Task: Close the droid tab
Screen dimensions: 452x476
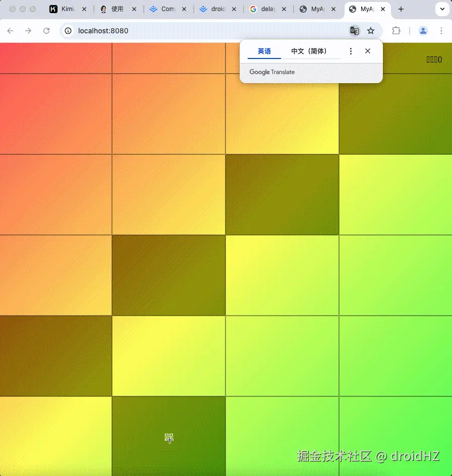Action: click(x=234, y=9)
